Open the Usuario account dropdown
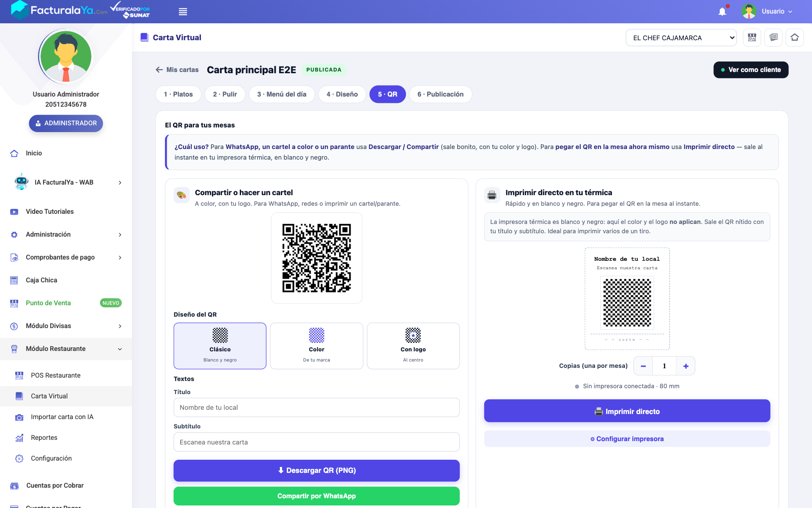812x508 pixels. pyautogui.click(x=777, y=11)
